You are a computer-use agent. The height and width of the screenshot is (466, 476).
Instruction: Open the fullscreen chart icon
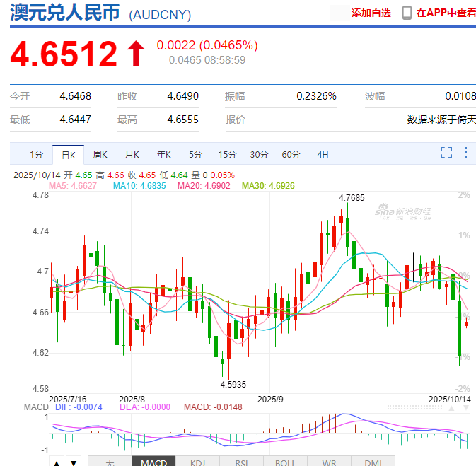pyautogui.click(x=446, y=153)
